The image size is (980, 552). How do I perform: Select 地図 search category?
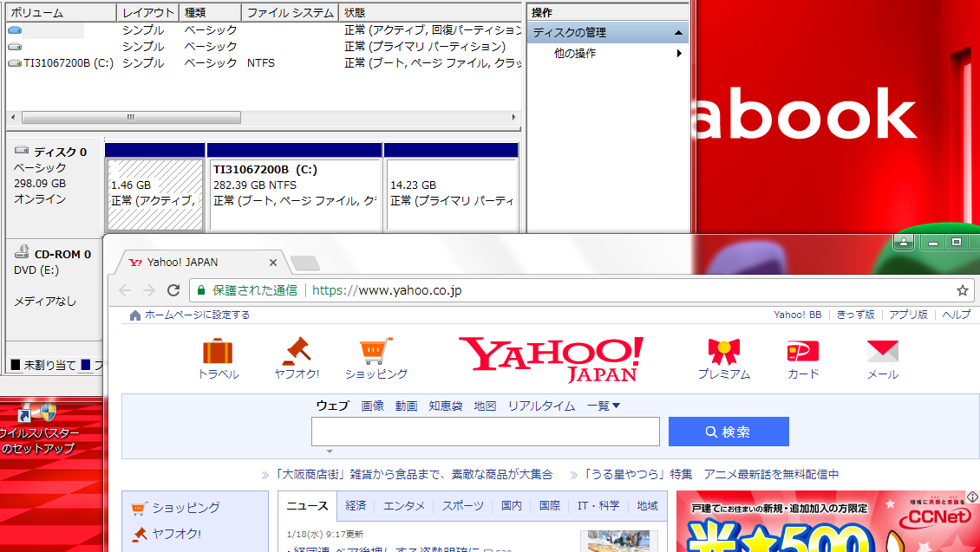(x=485, y=406)
